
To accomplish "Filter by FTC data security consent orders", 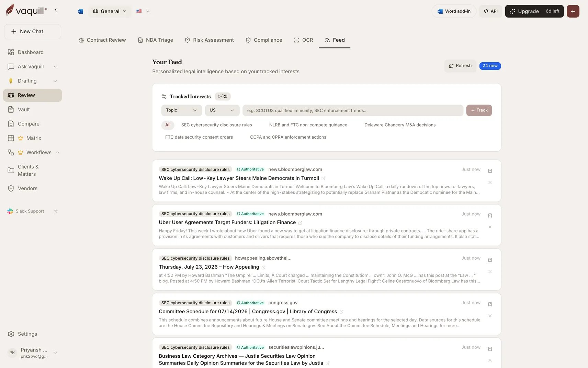I will (x=199, y=137).
